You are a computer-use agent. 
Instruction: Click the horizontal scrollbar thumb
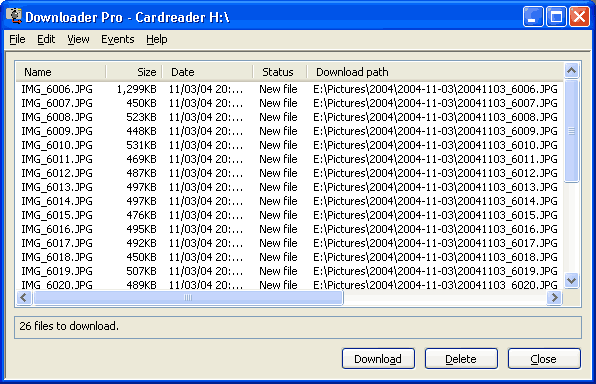pos(188,297)
